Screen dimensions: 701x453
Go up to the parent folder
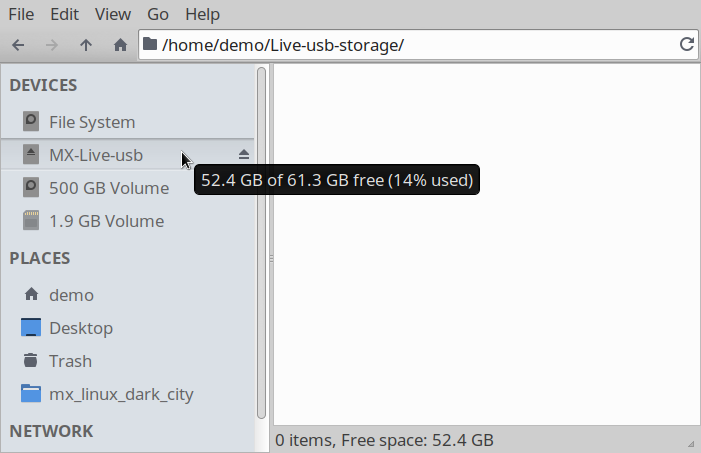(x=86, y=45)
